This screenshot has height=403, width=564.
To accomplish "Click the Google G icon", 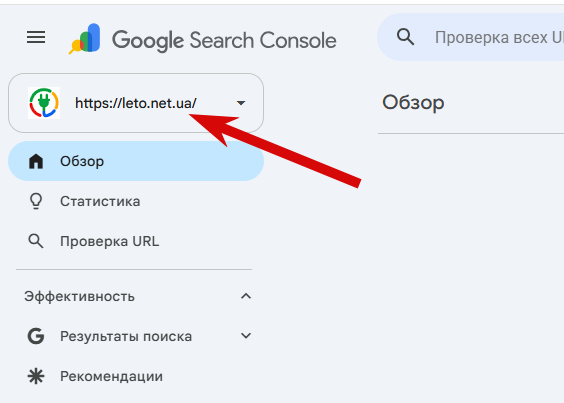I will coord(36,336).
